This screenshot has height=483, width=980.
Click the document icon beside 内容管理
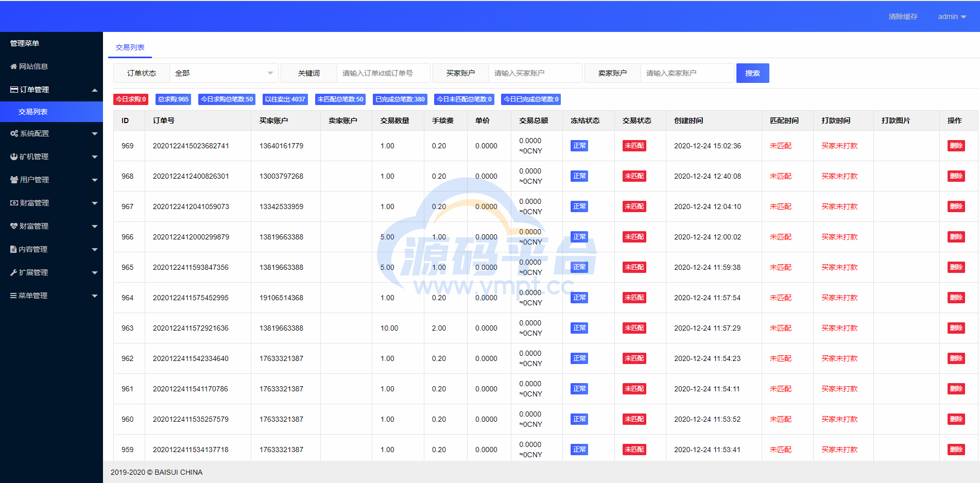click(13, 249)
